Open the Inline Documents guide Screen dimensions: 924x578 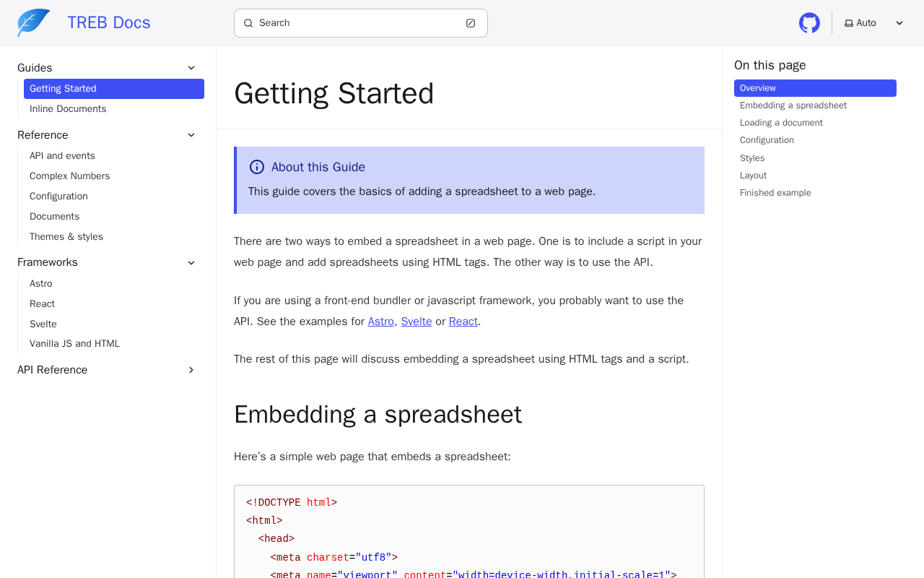[x=68, y=109]
